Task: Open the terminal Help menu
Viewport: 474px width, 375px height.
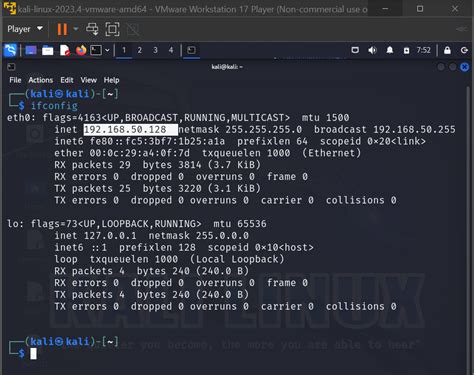Action: (x=111, y=80)
